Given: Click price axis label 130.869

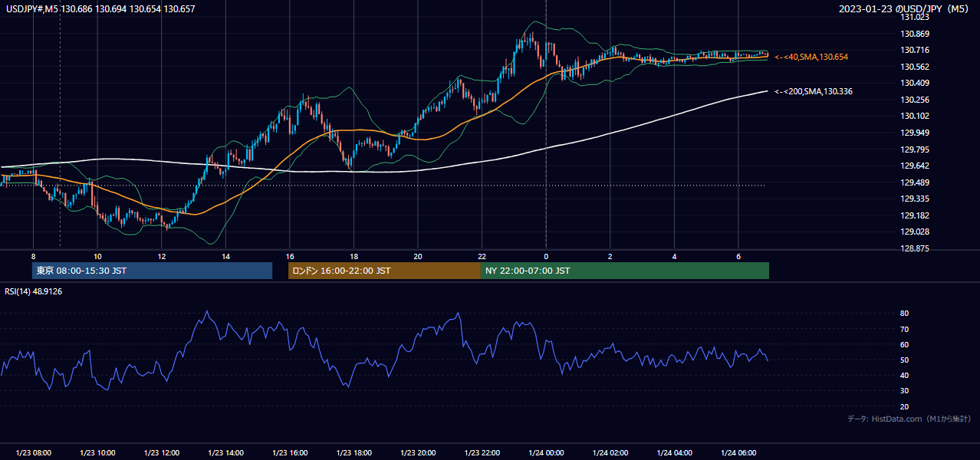Looking at the screenshot, I should click(x=915, y=34).
